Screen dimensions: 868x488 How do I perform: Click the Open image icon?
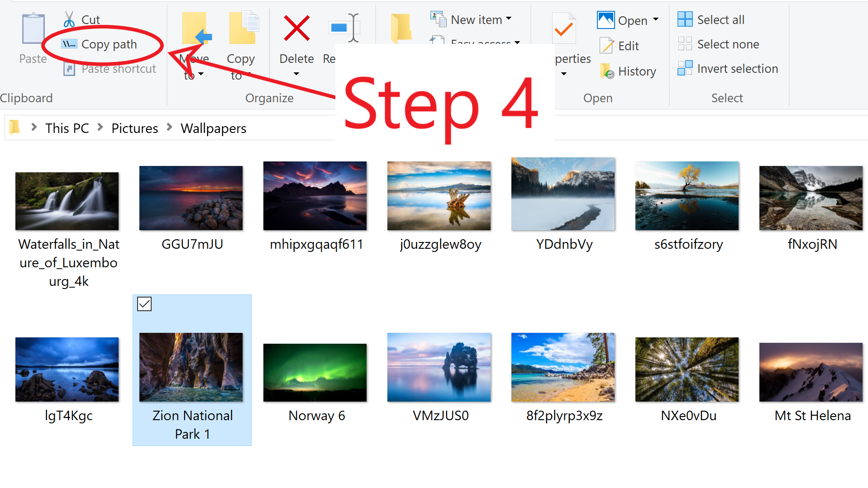tap(606, 20)
